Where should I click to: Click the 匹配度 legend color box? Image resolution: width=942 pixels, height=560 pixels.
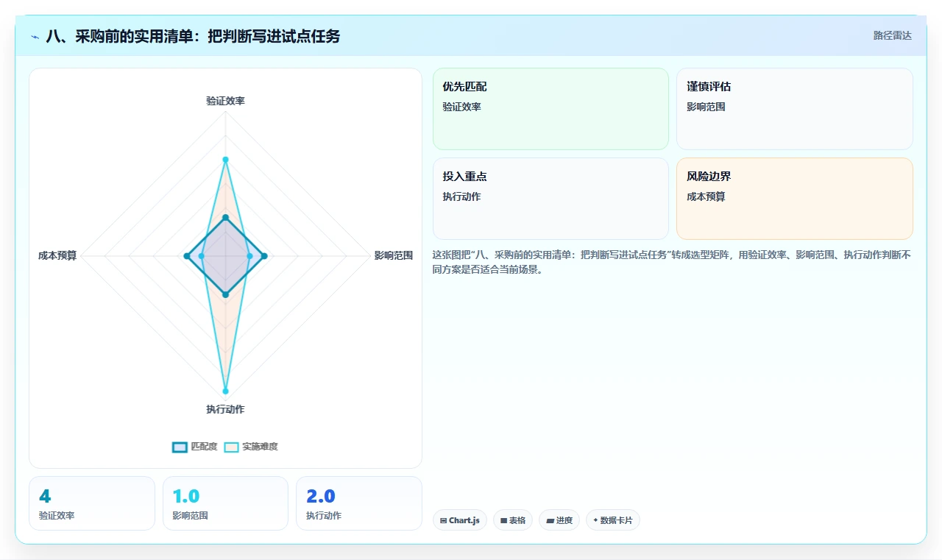click(180, 447)
